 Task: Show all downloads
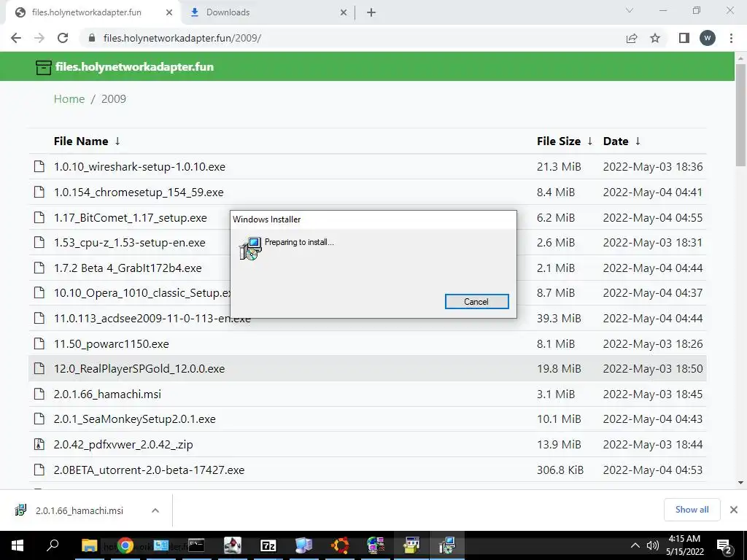(x=692, y=510)
